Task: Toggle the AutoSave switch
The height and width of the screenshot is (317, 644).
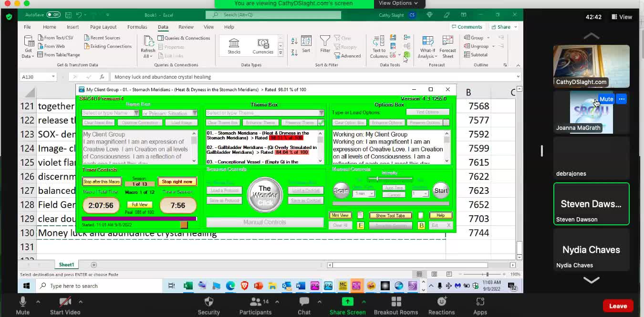Action: click(x=53, y=15)
